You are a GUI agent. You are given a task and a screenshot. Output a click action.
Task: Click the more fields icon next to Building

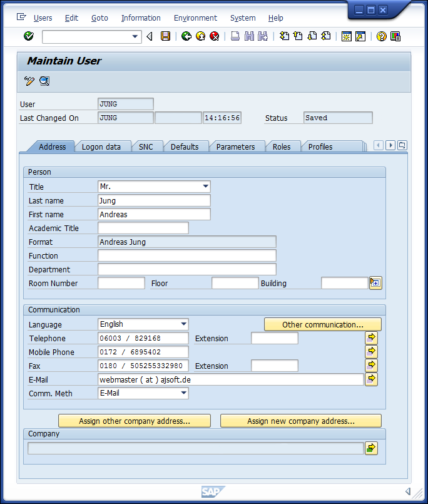click(375, 283)
